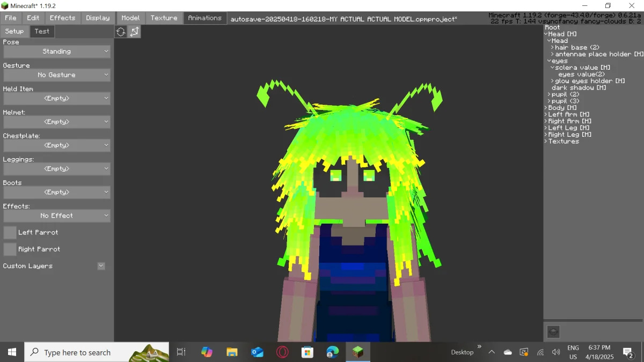Click the OneDrive cloud tray icon
Viewport: 644px width, 362px height.
click(508, 352)
